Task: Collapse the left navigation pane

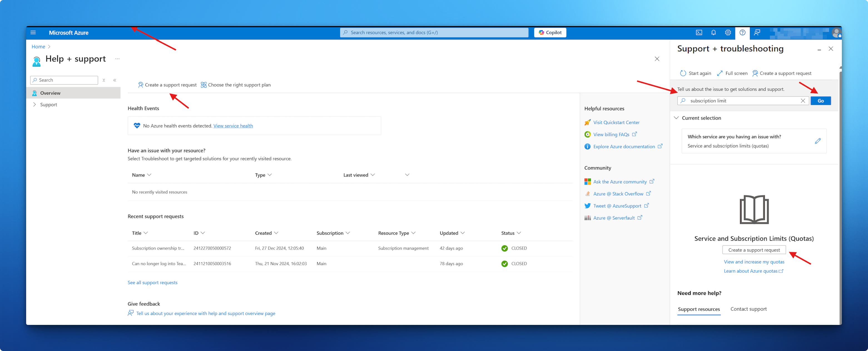Action: pyautogui.click(x=115, y=80)
